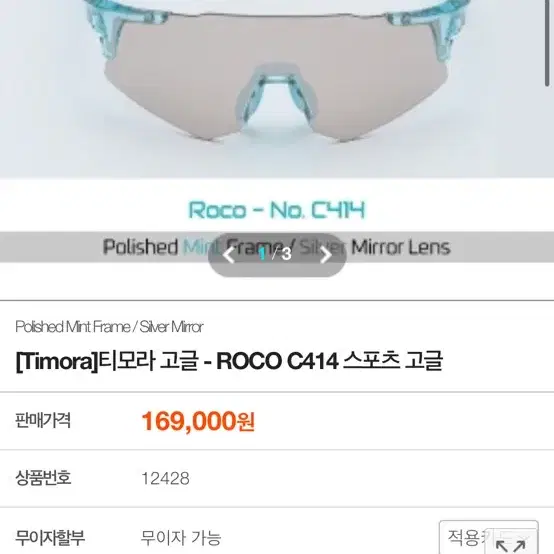Click the expand arrows icon

511,545
